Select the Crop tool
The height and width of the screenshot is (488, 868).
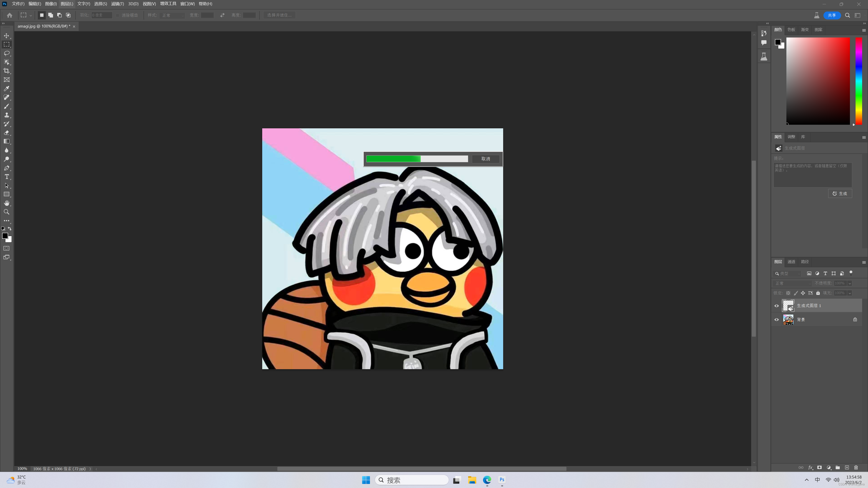[6, 71]
